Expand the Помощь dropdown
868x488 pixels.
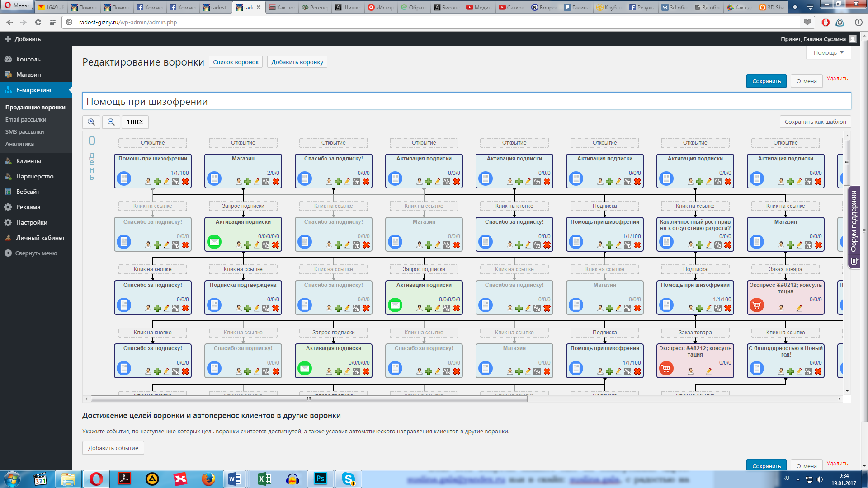[828, 53]
